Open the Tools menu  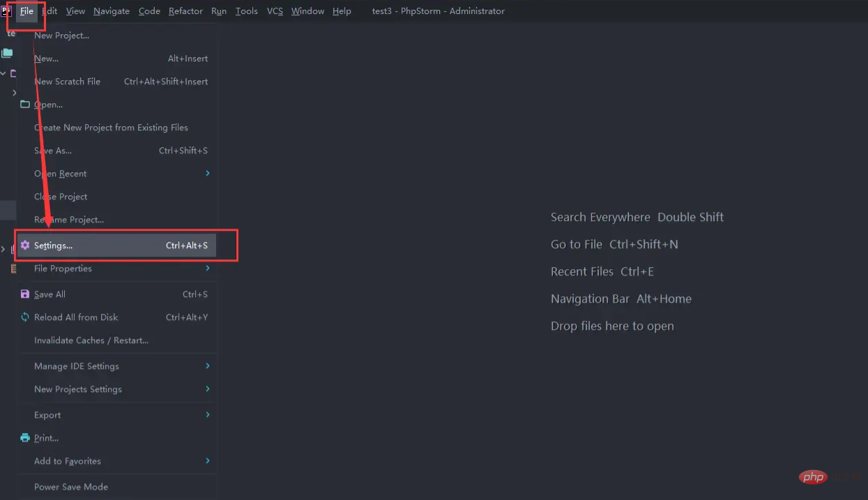point(246,10)
